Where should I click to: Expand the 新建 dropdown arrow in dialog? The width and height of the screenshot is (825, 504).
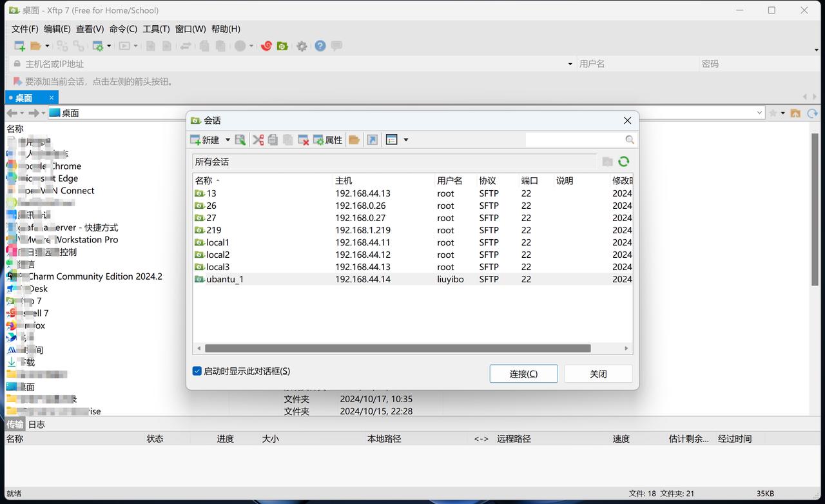point(228,140)
